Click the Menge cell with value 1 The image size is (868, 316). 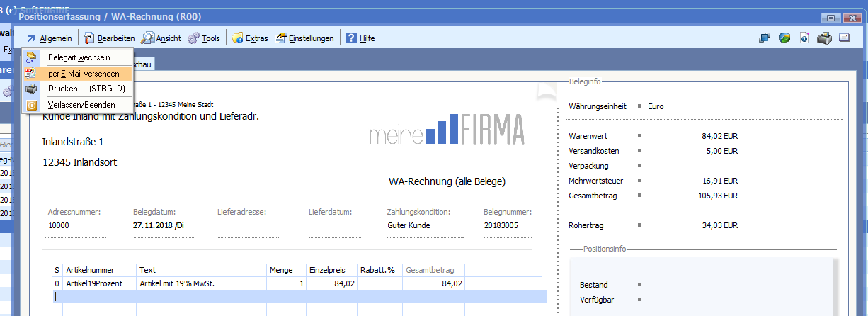tap(285, 283)
